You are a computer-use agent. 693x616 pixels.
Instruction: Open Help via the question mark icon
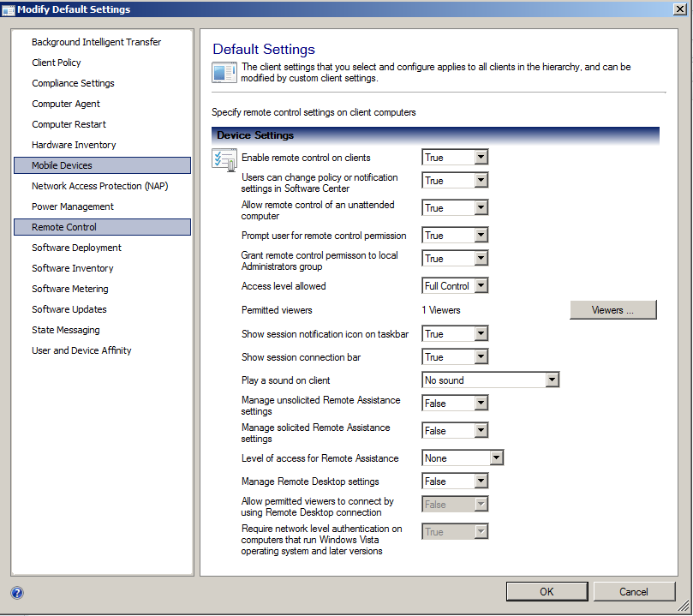click(x=17, y=593)
